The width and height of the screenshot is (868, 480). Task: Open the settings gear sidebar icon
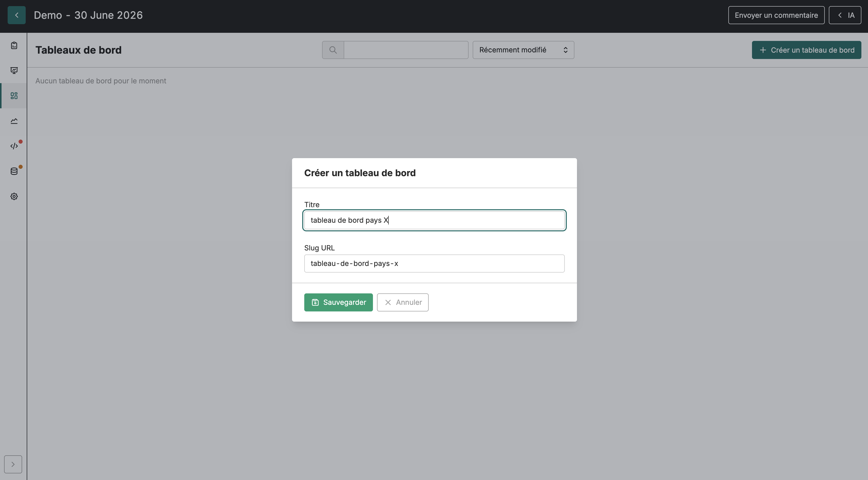14,196
